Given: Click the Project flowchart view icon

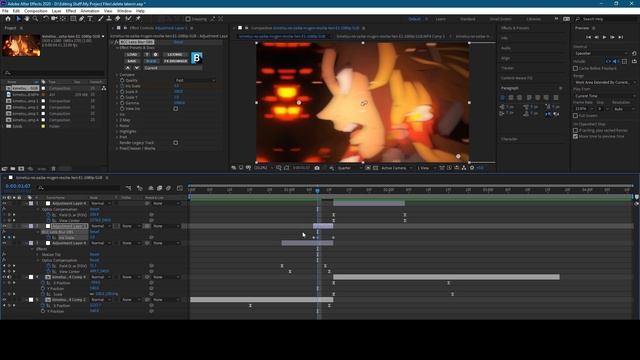Looking at the screenshot, I should [x=104, y=88].
